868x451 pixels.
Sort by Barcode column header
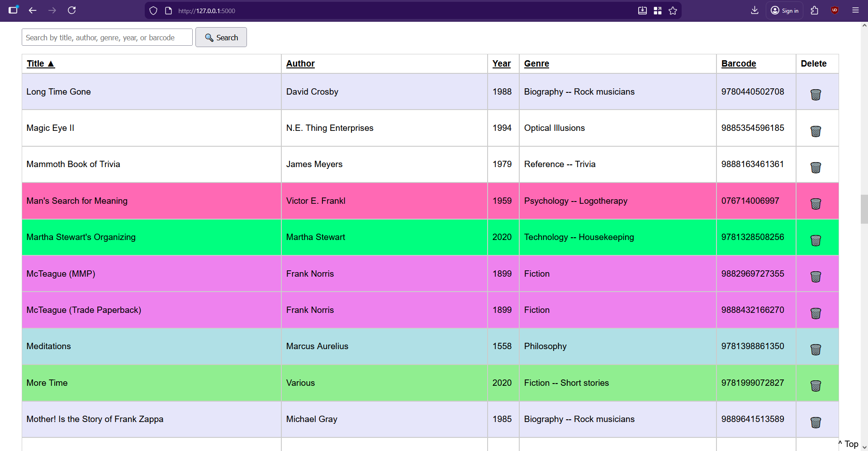coord(738,64)
